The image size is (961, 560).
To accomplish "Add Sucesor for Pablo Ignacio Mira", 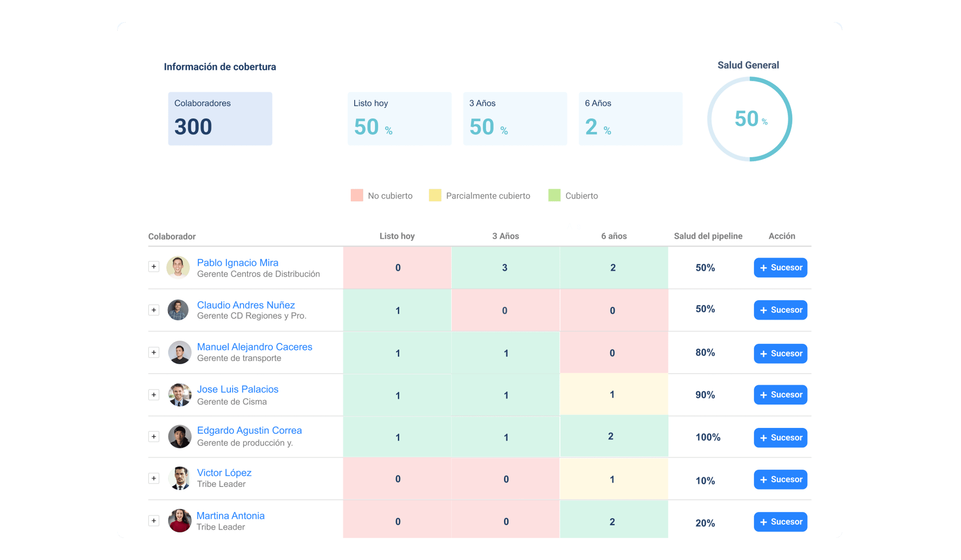I will 780,268.
